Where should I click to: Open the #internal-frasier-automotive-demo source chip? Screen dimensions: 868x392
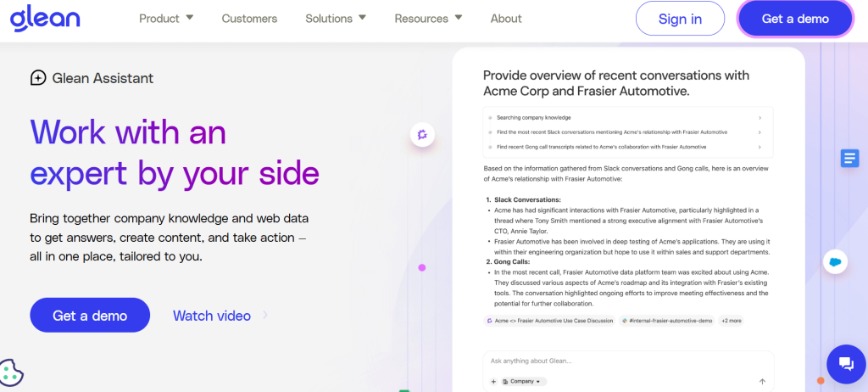(x=666, y=321)
